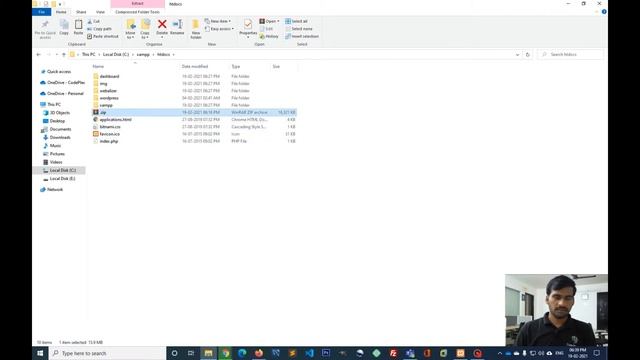Image resolution: width=640 pixels, height=360 pixels.
Task: Switch to the Home ribbon tab
Action: point(61,12)
